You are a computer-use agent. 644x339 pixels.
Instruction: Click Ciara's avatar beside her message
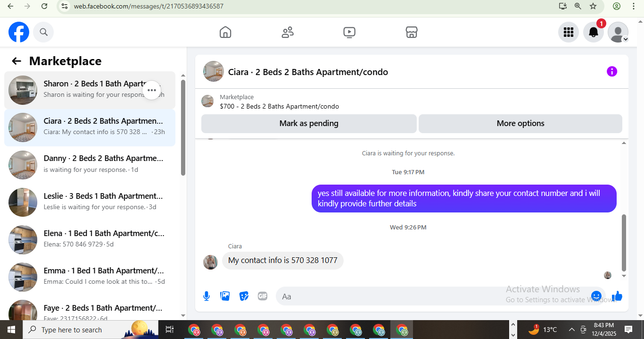[x=210, y=262]
